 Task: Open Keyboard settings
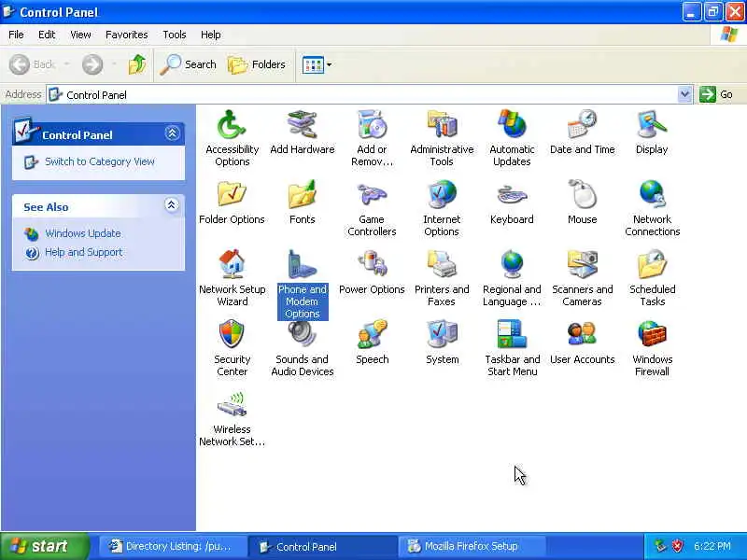(x=512, y=203)
